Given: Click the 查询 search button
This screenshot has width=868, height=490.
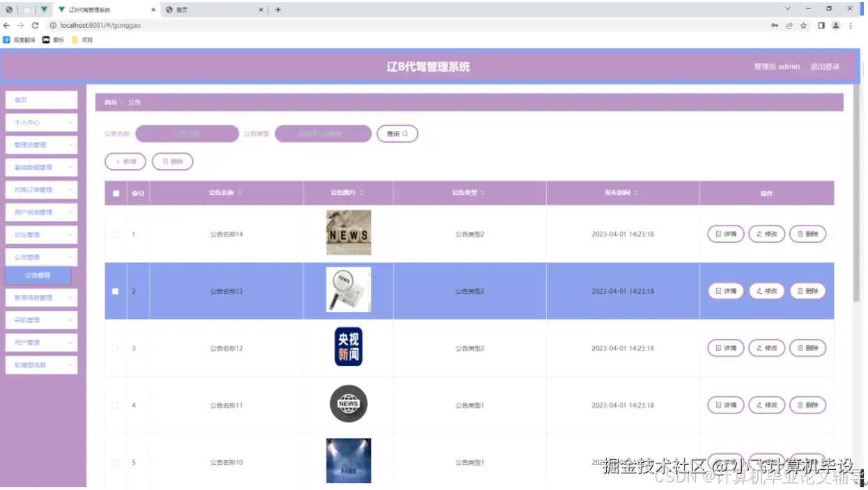Looking at the screenshot, I should pyautogui.click(x=397, y=134).
